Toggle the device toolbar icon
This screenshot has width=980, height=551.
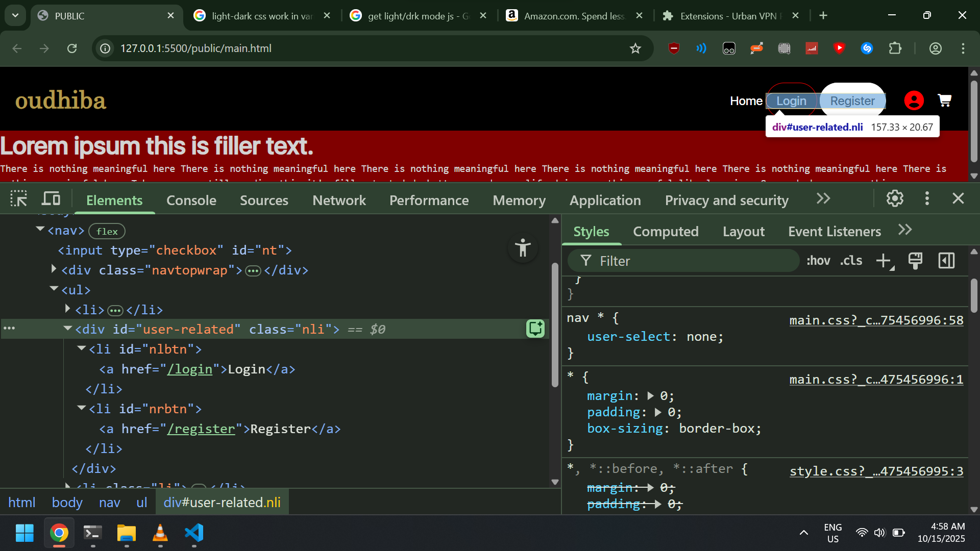51,199
